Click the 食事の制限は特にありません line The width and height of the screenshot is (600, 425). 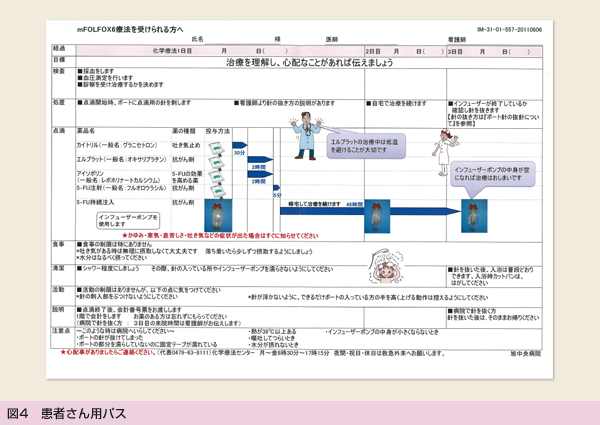pos(114,244)
